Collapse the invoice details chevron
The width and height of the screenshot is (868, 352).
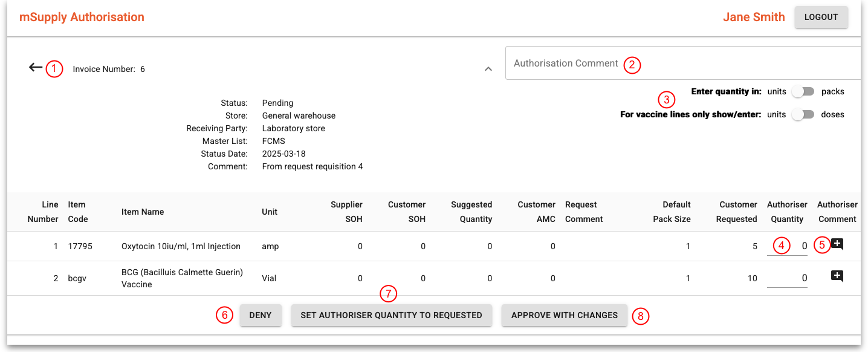click(x=488, y=70)
